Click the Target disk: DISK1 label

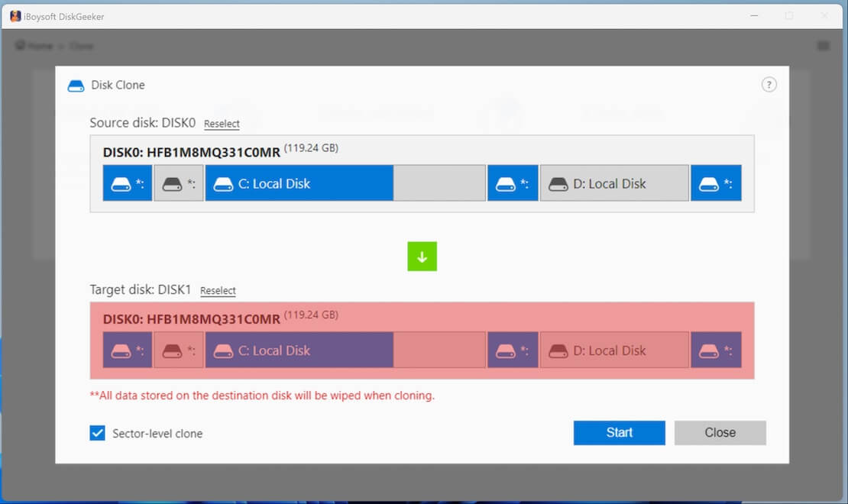[141, 289]
